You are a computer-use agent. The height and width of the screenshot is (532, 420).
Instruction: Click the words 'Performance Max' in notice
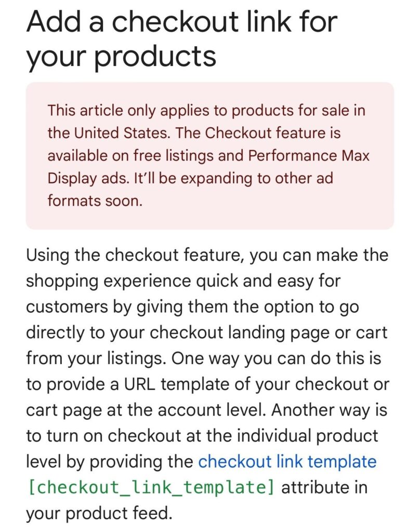click(309, 156)
